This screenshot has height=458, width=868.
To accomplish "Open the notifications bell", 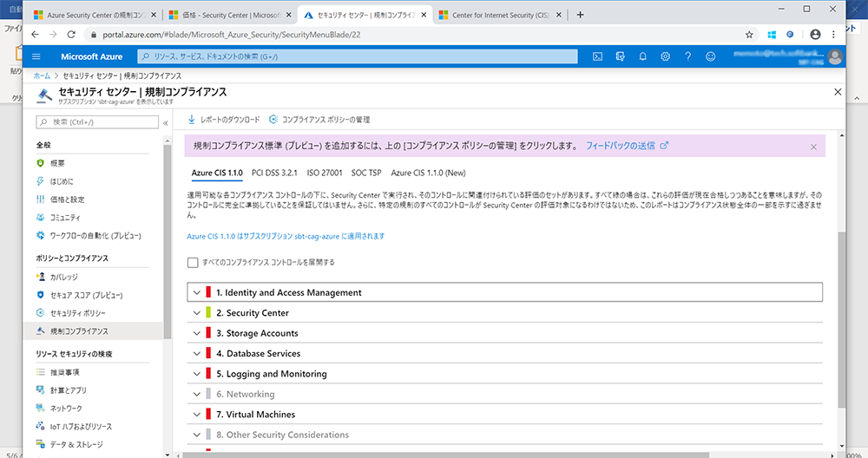I will 642,56.
